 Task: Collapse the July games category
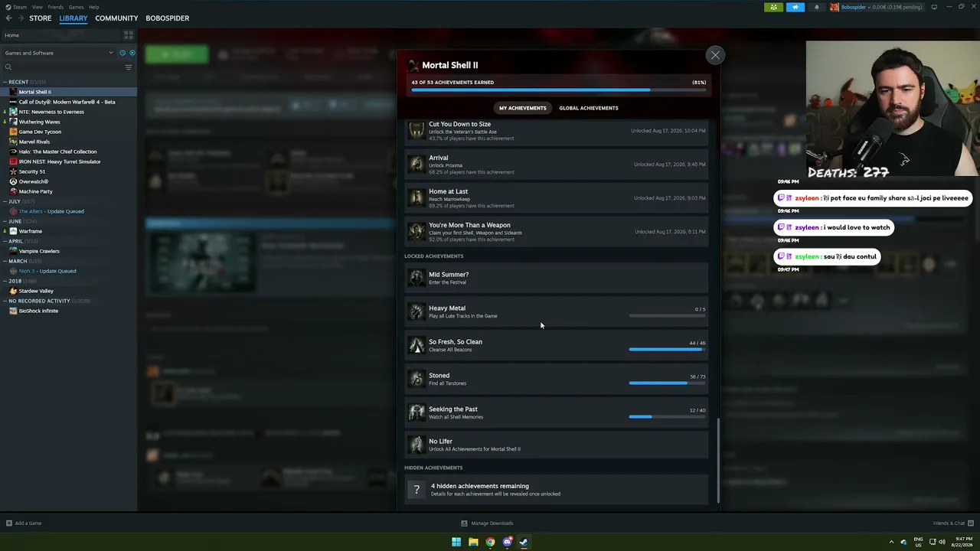[5, 201]
